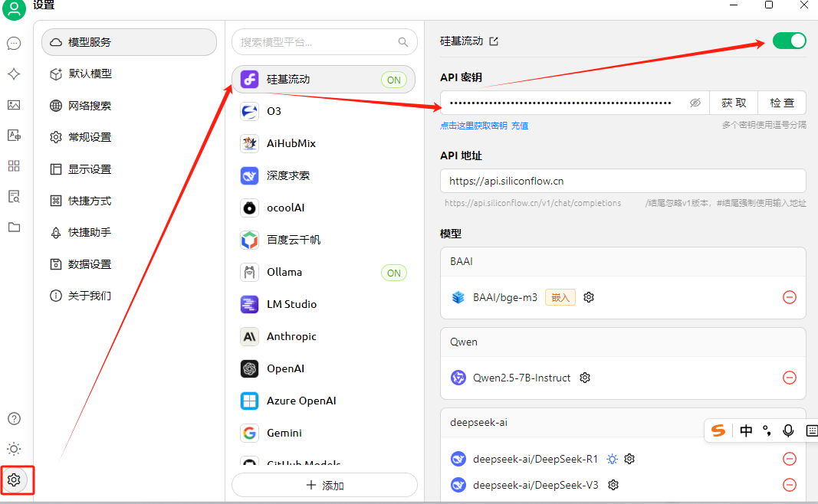Show or hide the API key

click(695, 103)
